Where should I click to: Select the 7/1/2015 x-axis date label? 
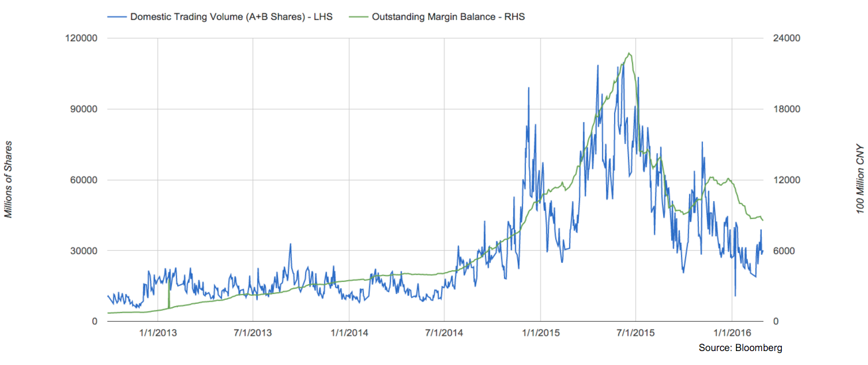click(635, 333)
